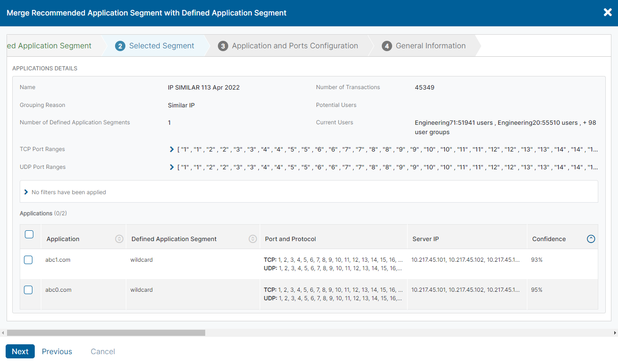Expand the UDP Port Ranges list
The image size is (618, 364).
click(171, 166)
